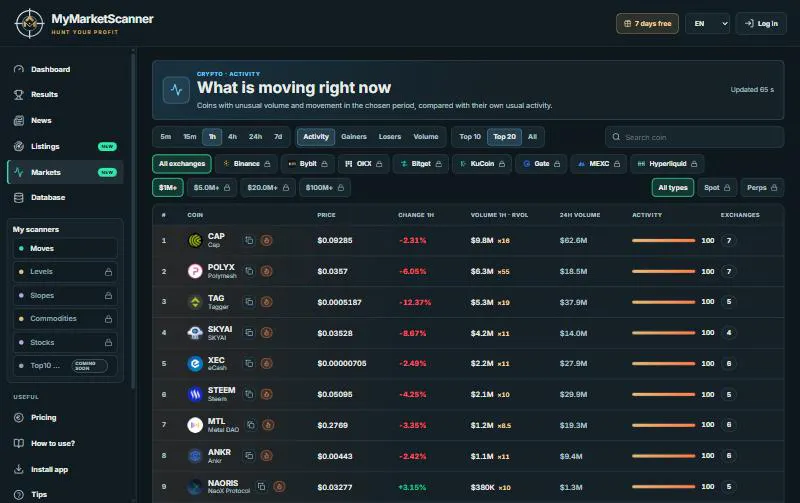Click Install app in the sidebar

(65, 469)
